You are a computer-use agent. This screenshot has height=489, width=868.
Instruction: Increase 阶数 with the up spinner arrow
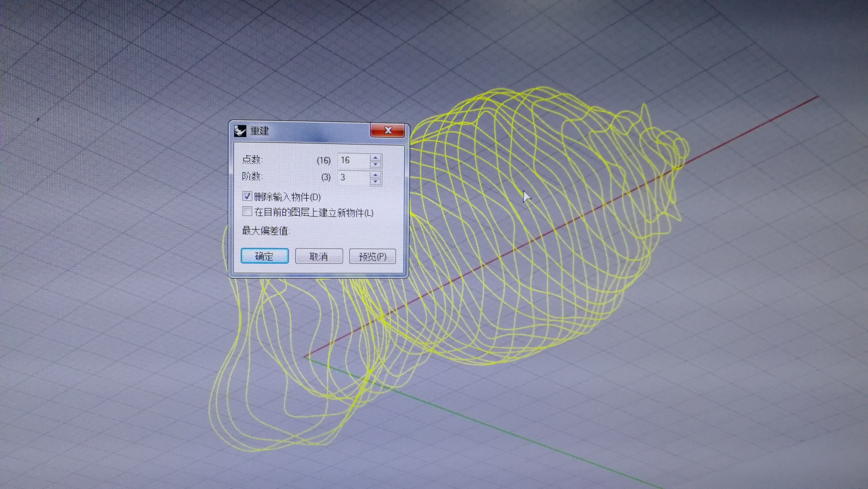tap(375, 174)
